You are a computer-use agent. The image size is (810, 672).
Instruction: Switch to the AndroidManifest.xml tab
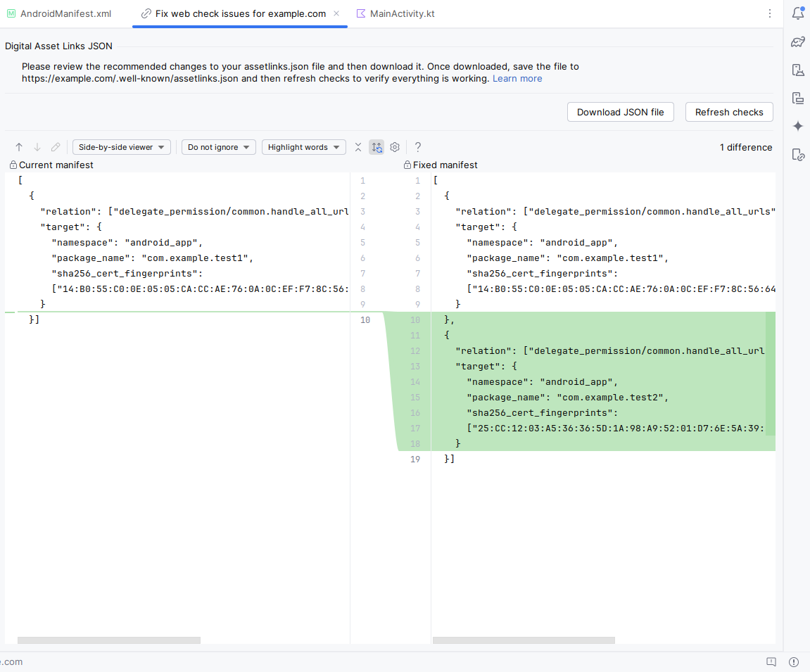pyautogui.click(x=60, y=13)
